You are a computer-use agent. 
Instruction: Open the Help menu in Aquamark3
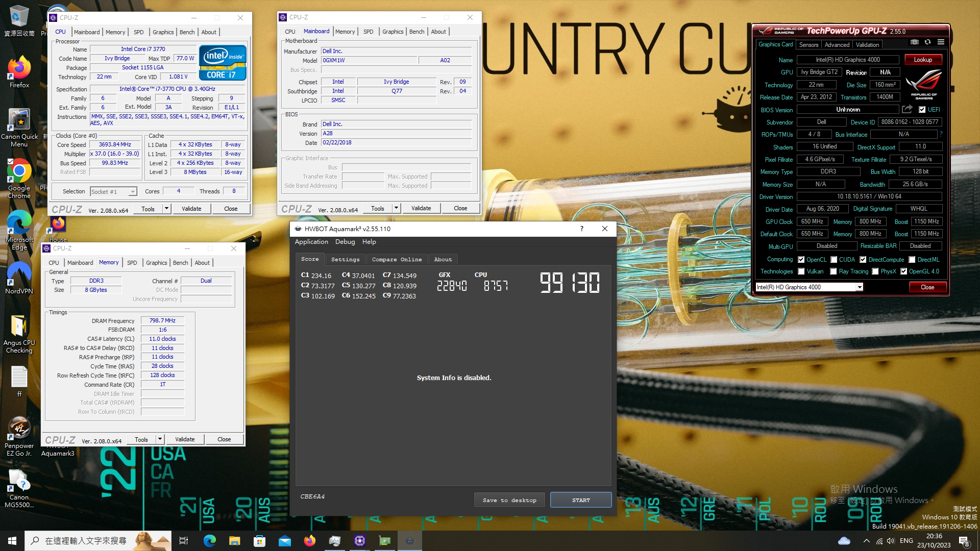369,242
